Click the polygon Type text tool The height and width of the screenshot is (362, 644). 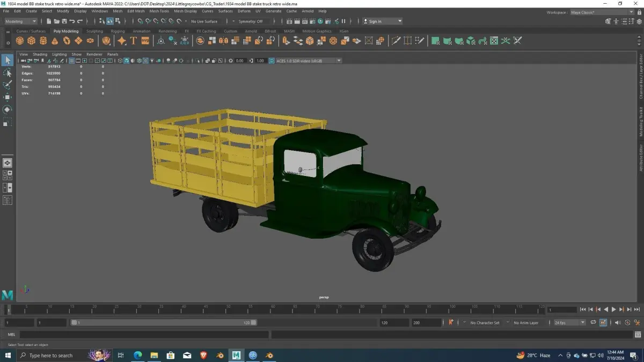pyautogui.click(x=134, y=41)
